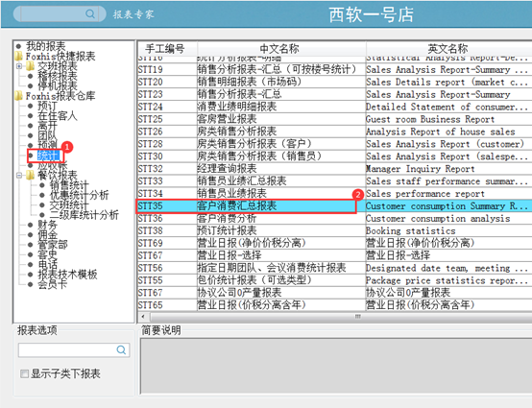This screenshot has height=408, width=532.
Task: Select the 统计 tree item
Action: point(48,156)
